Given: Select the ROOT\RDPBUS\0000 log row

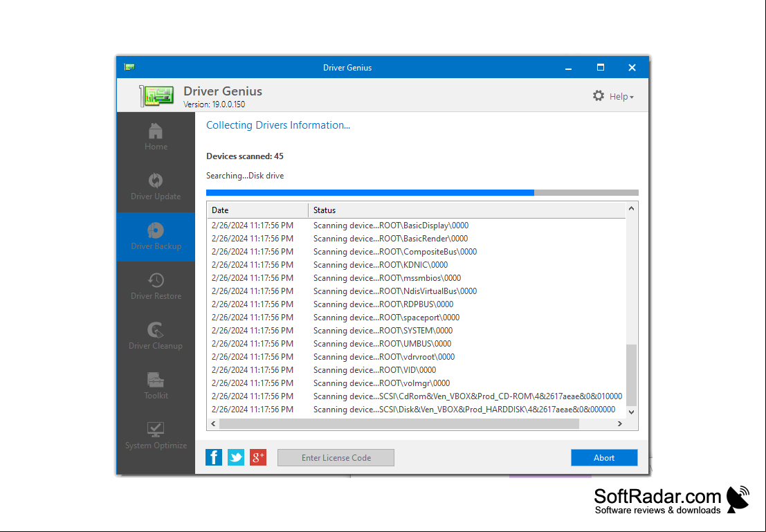Looking at the screenshot, I should coord(417,304).
